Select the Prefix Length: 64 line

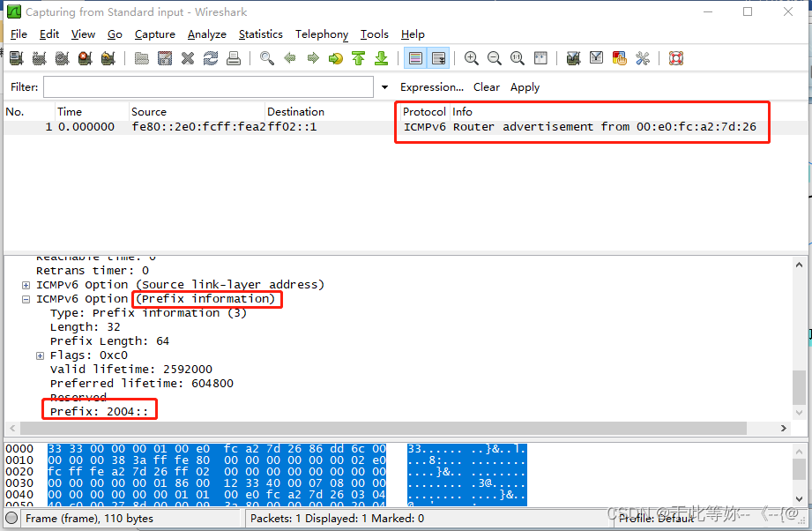point(109,341)
